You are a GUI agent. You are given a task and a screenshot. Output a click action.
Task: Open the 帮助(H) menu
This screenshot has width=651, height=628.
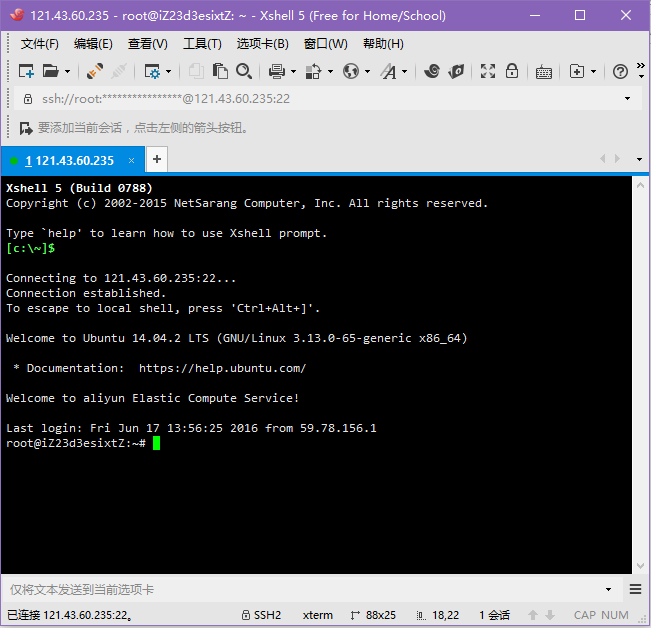(x=383, y=44)
